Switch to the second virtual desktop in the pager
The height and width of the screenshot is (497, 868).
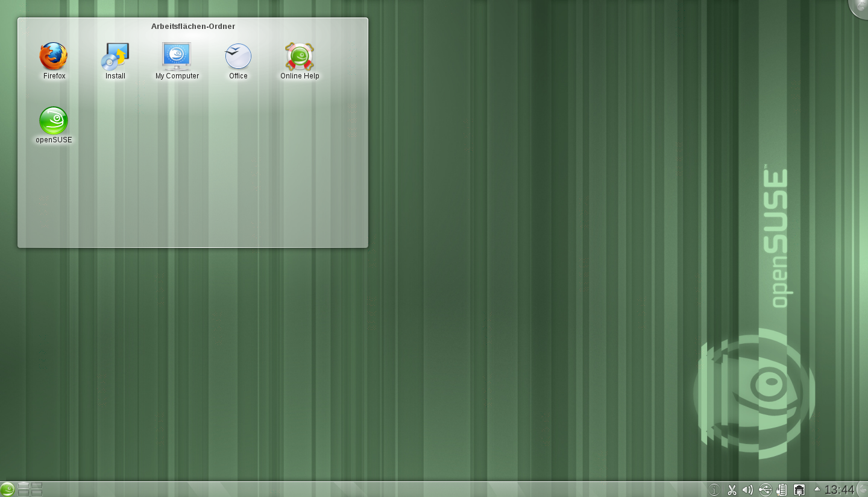[x=36, y=486]
